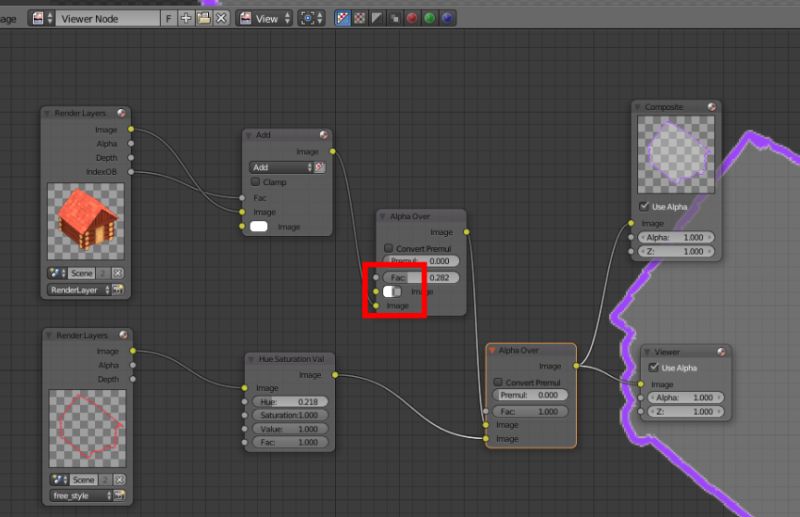This screenshot has width=800, height=517.
Task: Unlink scene in top Render Layers node
Action: pos(117,273)
